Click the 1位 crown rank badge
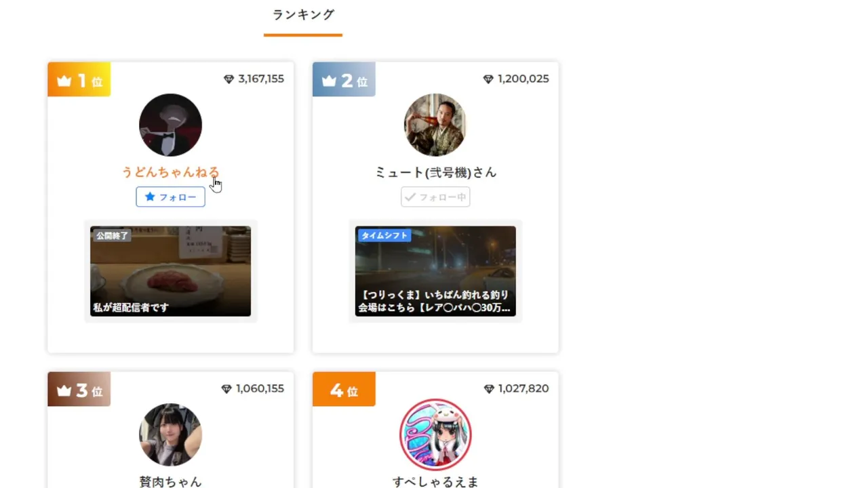868x488 pixels. click(79, 80)
